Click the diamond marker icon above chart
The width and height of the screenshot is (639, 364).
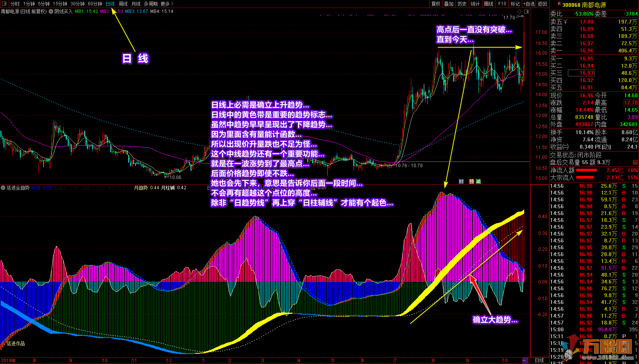520,12
